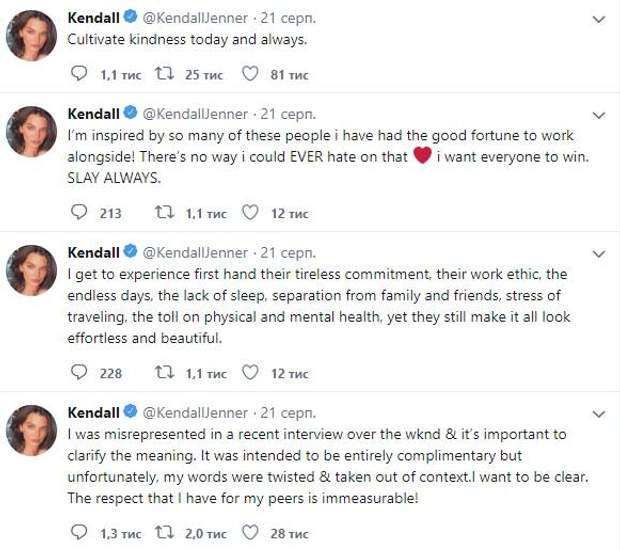
Task: Open the '21 серп.' timestamp on the 'SLAY ALWAYS' tweet
Action: (288, 114)
